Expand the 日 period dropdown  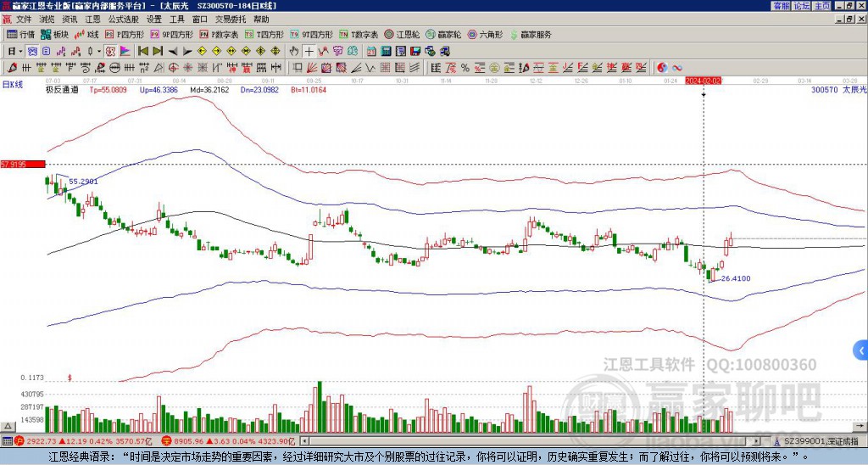pyautogui.click(x=21, y=52)
